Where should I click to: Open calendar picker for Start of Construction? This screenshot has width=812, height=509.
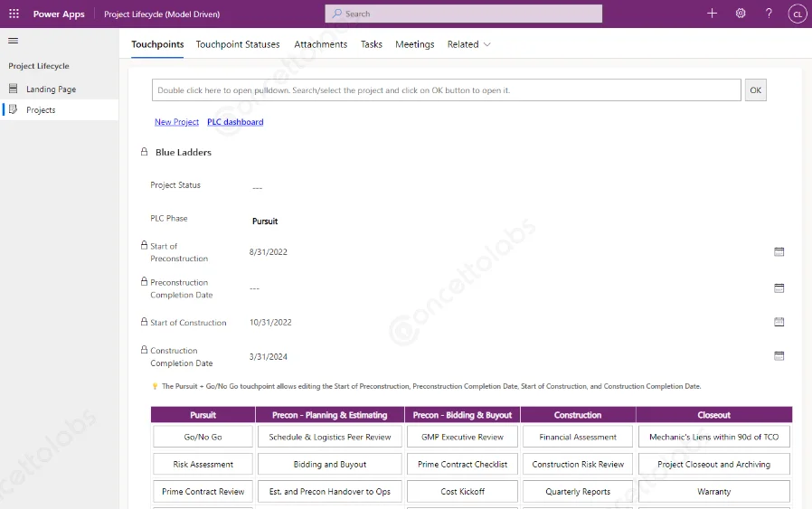779,322
